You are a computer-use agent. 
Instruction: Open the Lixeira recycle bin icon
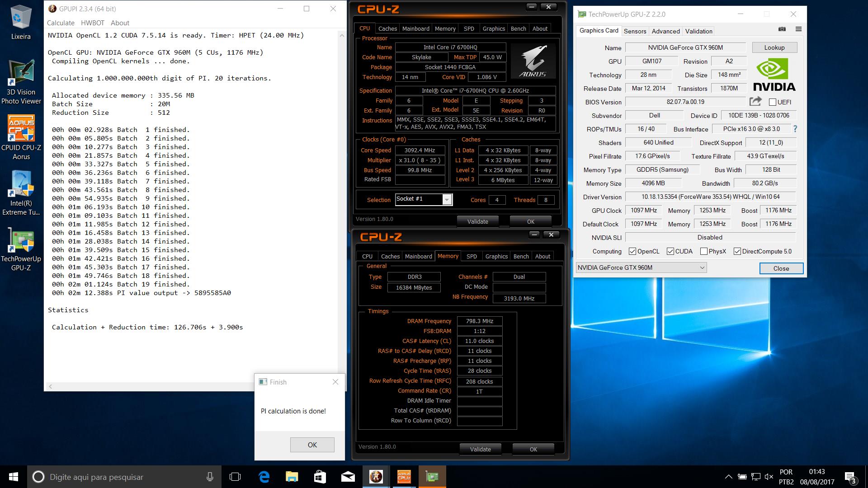pyautogui.click(x=21, y=23)
